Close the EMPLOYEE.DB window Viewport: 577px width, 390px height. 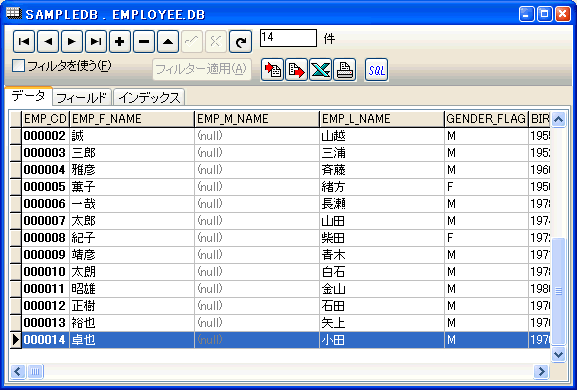pos(563,14)
